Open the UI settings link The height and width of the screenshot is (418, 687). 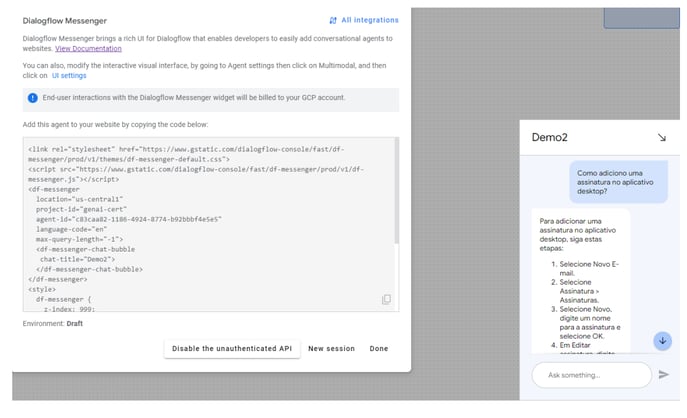click(69, 75)
